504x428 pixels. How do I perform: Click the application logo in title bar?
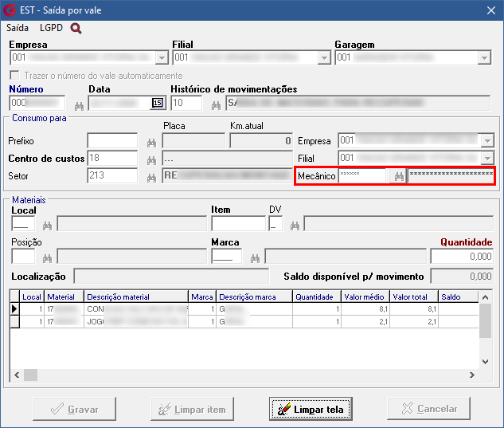coord(10,10)
